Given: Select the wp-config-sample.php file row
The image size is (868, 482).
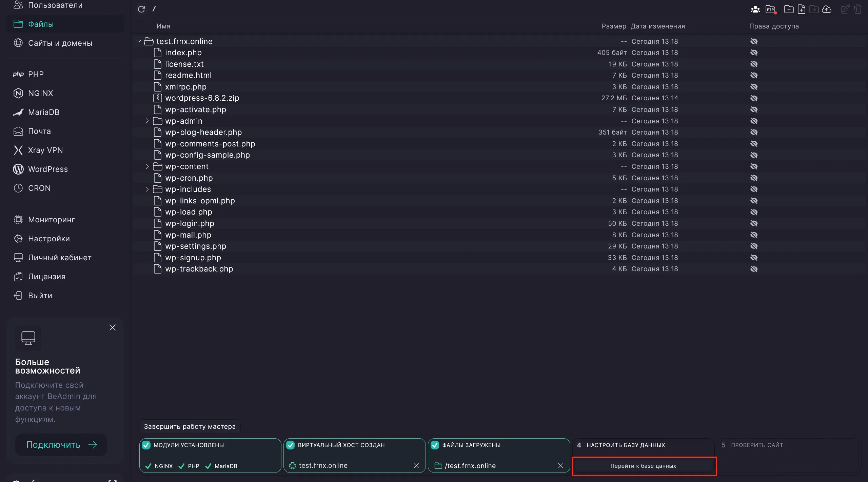Looking at the screenshot, I should click(207, 155).
